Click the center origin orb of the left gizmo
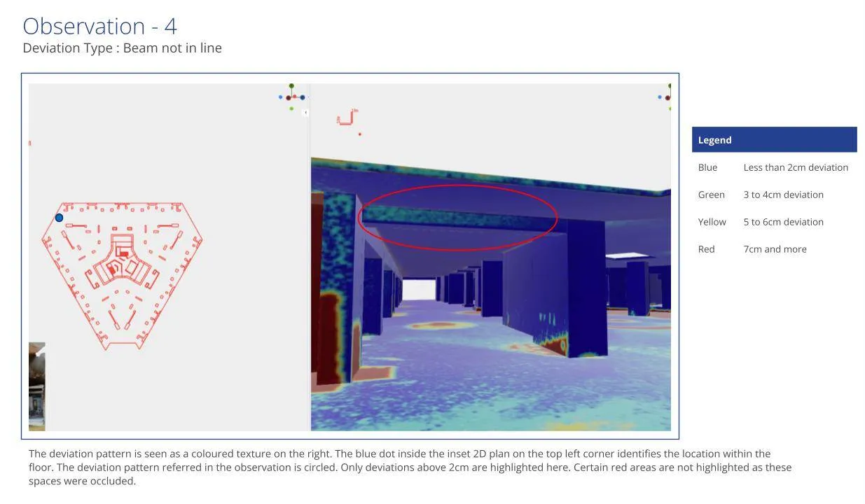 click(x=289, y=98)
